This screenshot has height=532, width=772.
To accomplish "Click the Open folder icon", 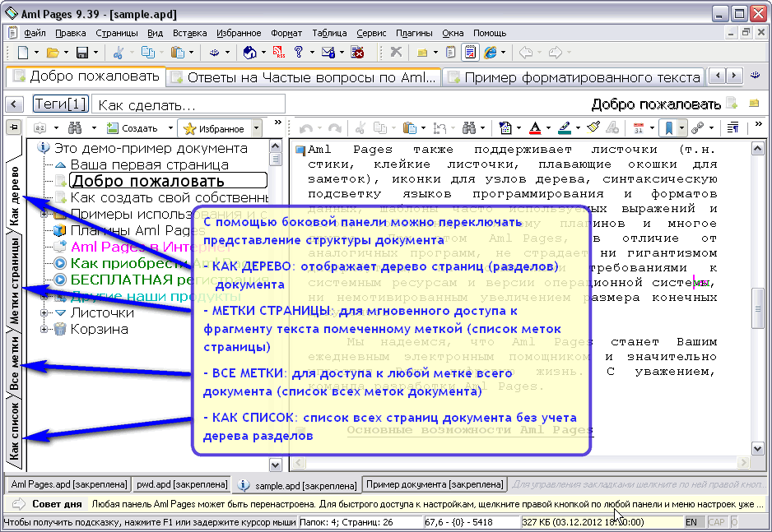I will (52, 52).
